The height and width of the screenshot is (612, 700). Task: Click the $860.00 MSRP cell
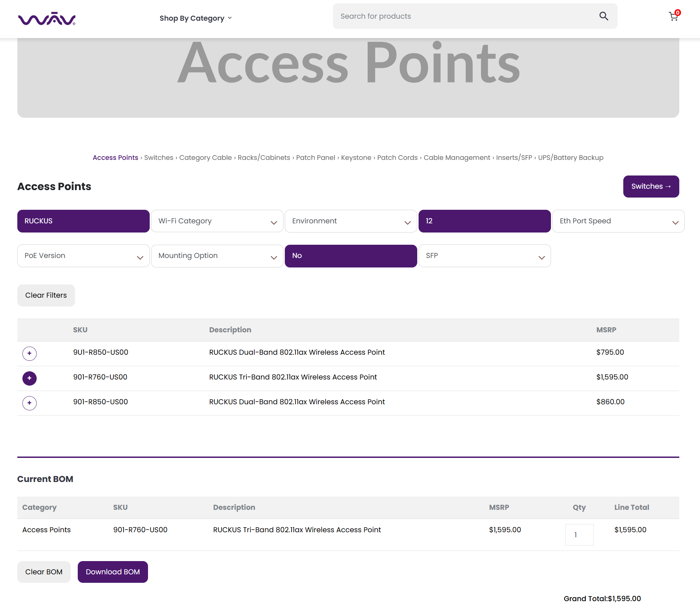[610, 402]
